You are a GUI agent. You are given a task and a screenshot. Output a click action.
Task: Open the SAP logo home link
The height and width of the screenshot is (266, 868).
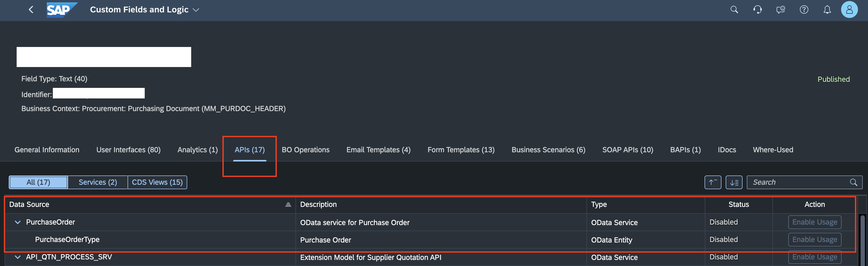[x=62, y=10]
